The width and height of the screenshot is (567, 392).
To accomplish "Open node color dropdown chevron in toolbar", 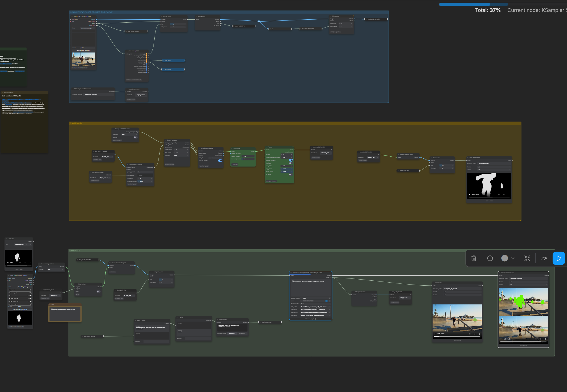I will pyautogui.click(x=513, y=258).
